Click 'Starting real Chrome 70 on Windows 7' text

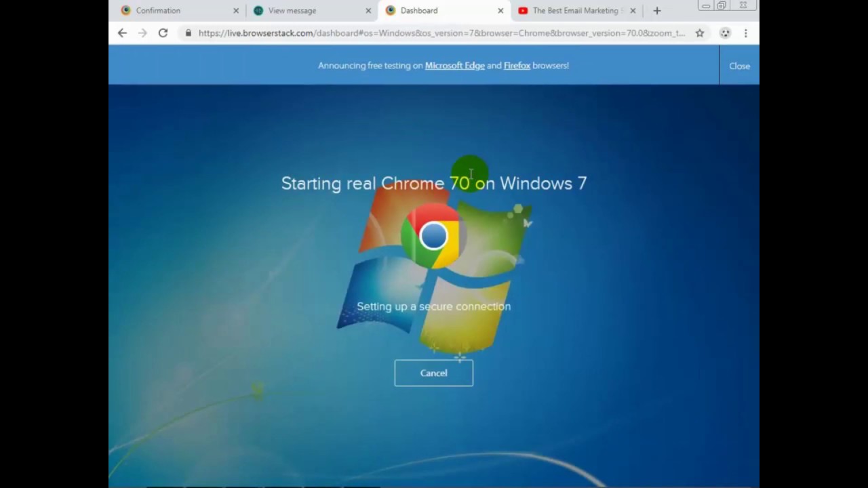[x=434, y=183]
